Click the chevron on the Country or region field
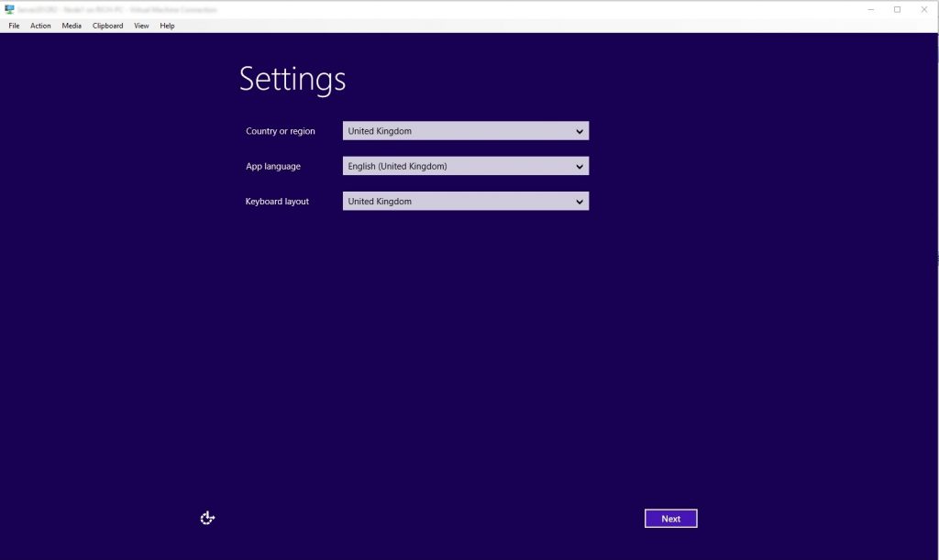The width and height of the screenshot is (939, 560). [580, 130]
